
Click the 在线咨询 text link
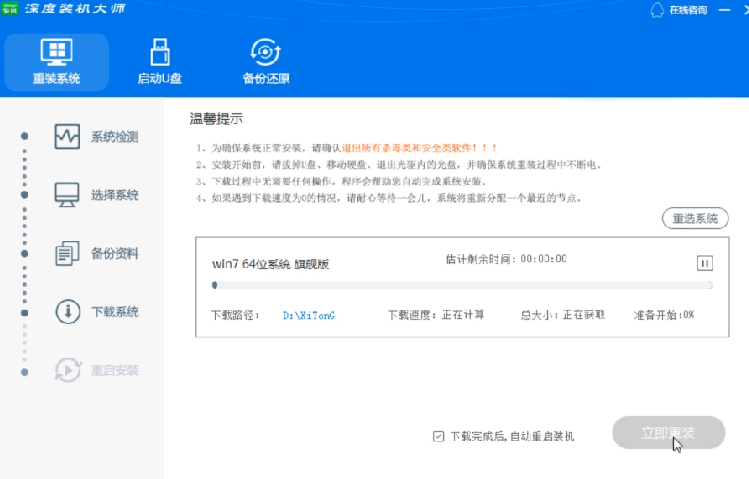pyautogui.click(x=687, y=10)
